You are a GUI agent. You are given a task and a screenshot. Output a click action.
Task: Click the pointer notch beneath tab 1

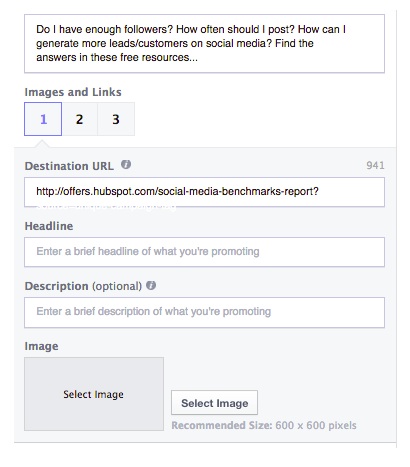43,144
